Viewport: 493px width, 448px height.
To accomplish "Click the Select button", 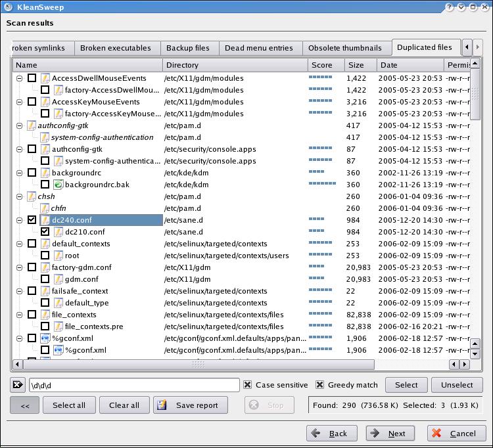I will 406,385.
